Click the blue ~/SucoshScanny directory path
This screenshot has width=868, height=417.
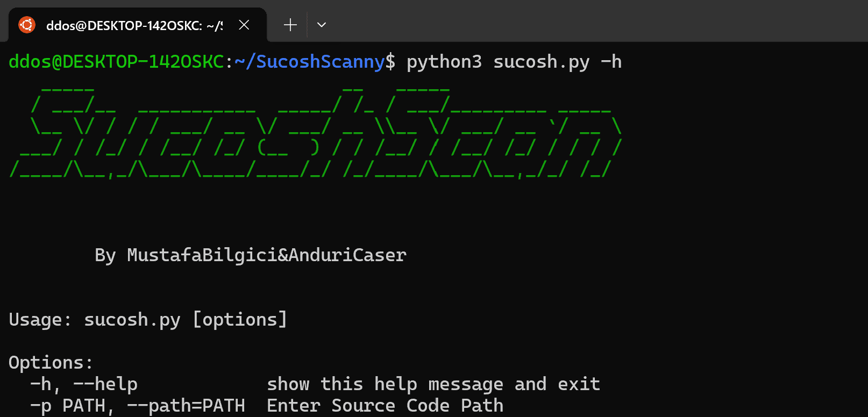[310, 62]
